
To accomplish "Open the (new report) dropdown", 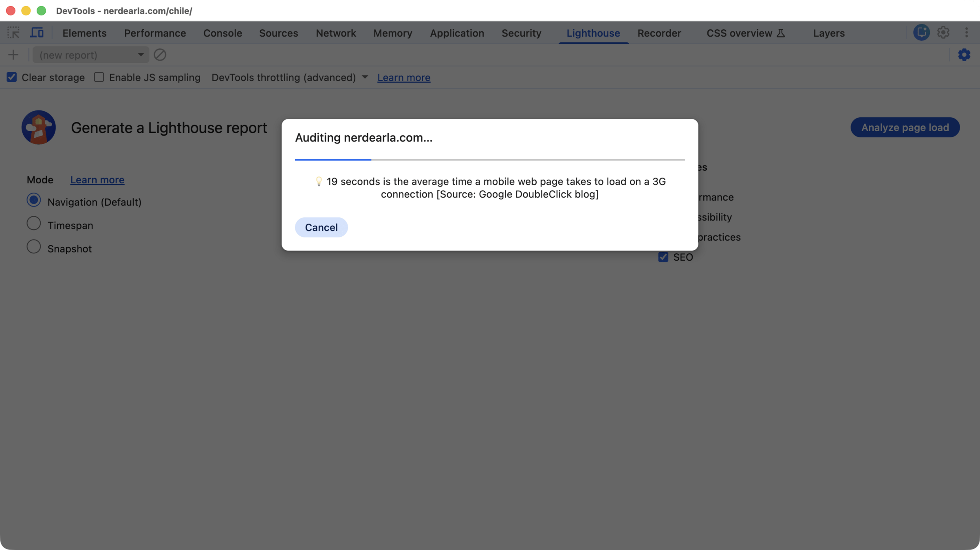I will (91, 55).
